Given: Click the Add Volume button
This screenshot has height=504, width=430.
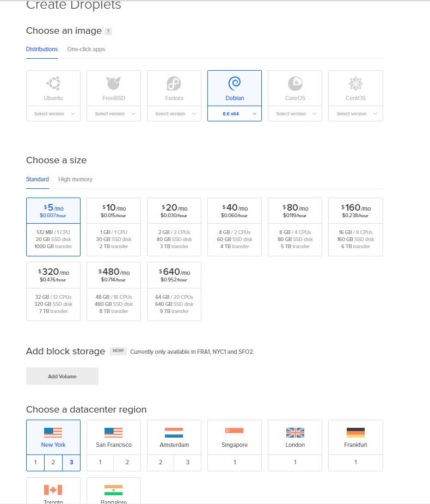Looking at the screenshot, I should click(63, 376).
